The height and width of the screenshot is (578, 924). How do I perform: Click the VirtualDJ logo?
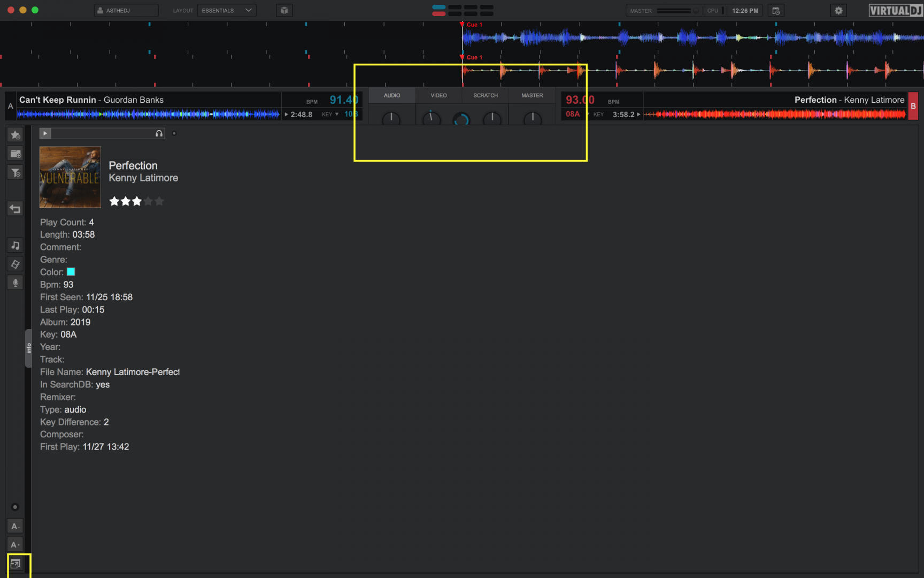click(895, 11)
